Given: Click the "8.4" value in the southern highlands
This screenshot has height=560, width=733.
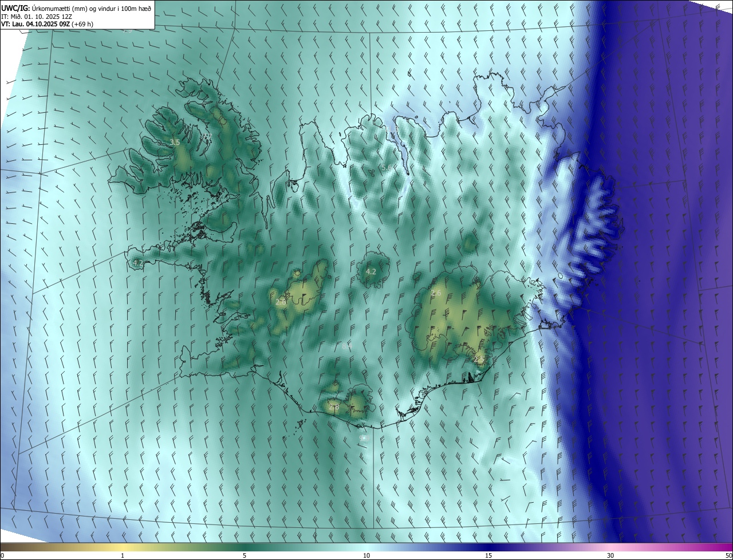Looking at the screenshot, I should point(346,346).
